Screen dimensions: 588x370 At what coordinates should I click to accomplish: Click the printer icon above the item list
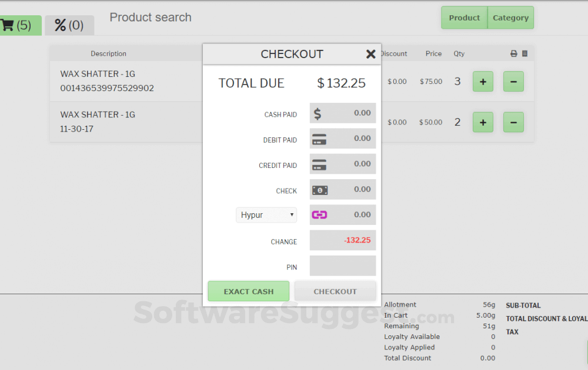pos(514,53)
